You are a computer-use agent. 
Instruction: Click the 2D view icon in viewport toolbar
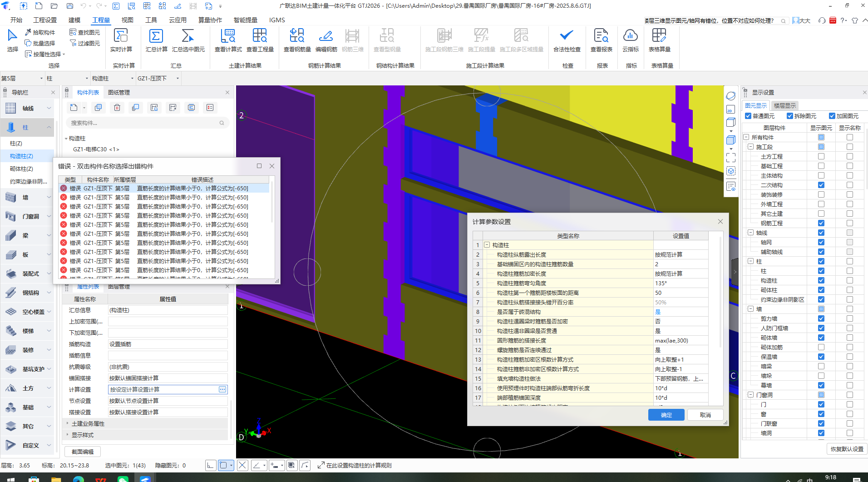pos(730,109)
